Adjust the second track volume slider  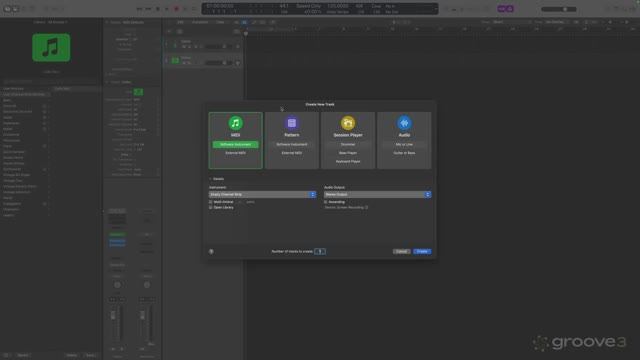[219, 63]
